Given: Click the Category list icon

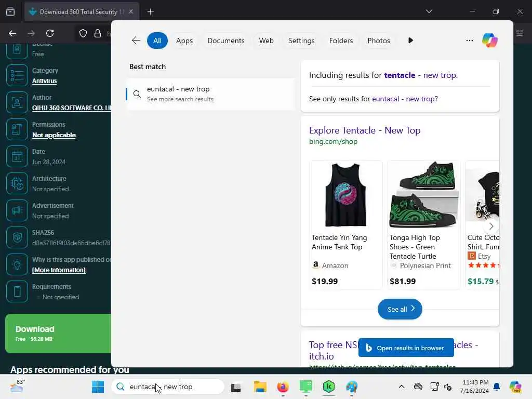Looking at the screenshot, I should [17, 75].
